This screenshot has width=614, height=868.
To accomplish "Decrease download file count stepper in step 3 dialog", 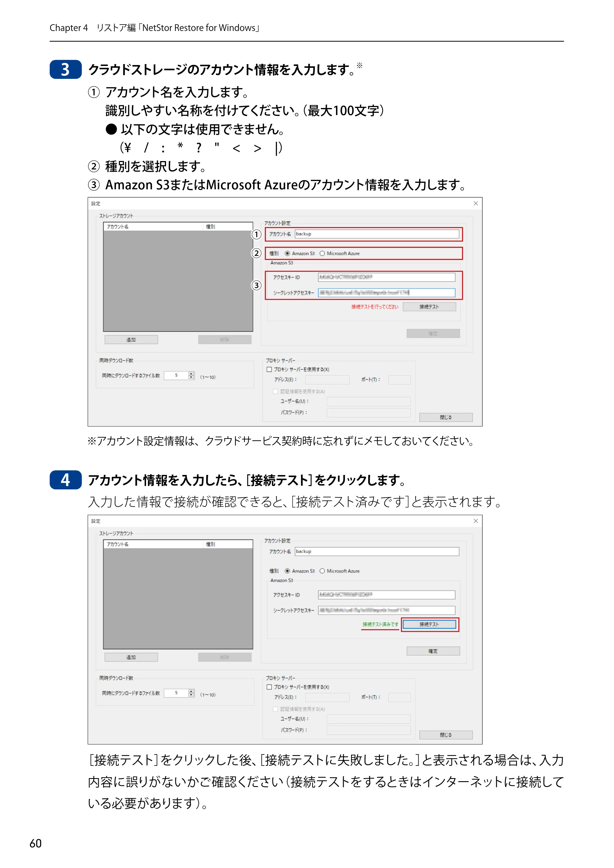I will click(x=191, y=377).
